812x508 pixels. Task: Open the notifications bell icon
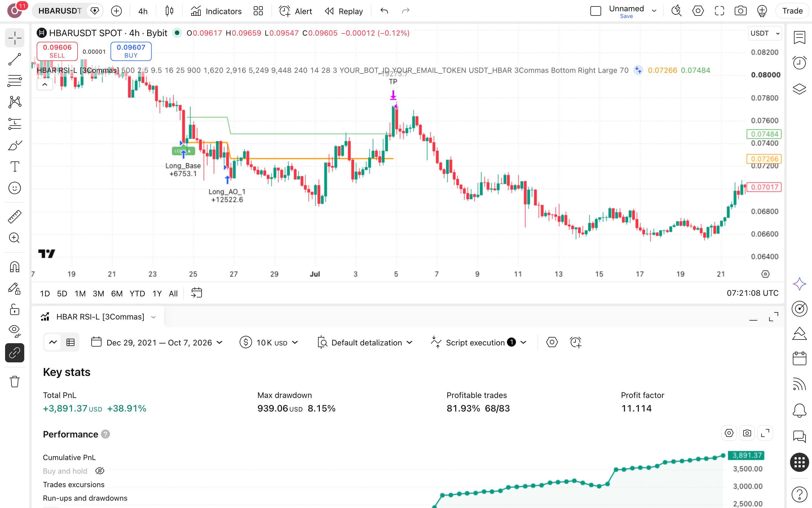(800, 410)
